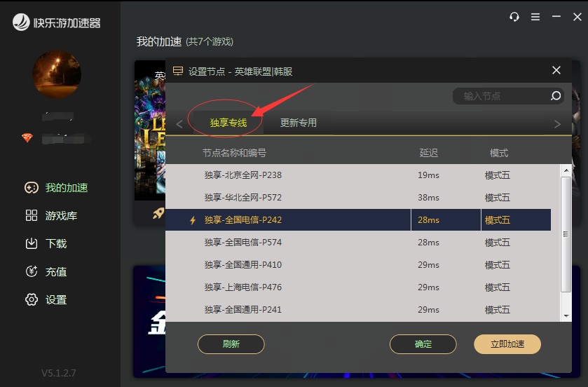588x387 pixels.
Task: Select node 独享-北京全网-P238
Action: (x=358, y=175)
